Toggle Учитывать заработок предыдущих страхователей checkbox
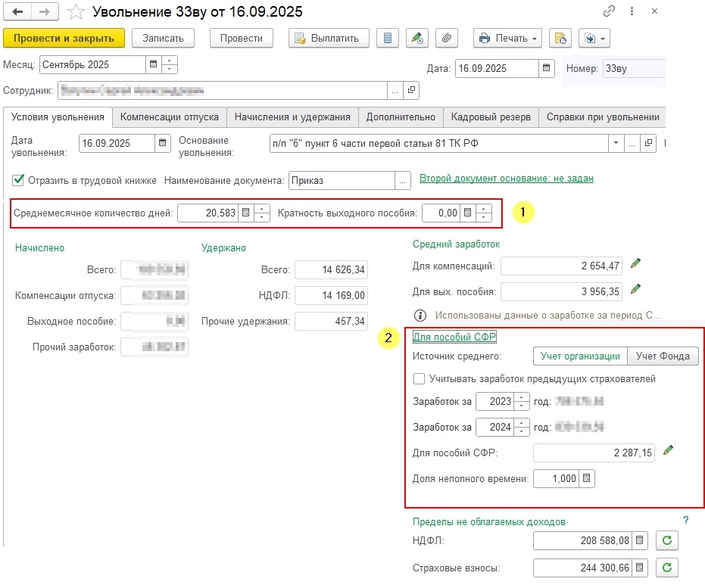This screenshot has height=588, width=705. pyautogui.click(x=419, y=378)
